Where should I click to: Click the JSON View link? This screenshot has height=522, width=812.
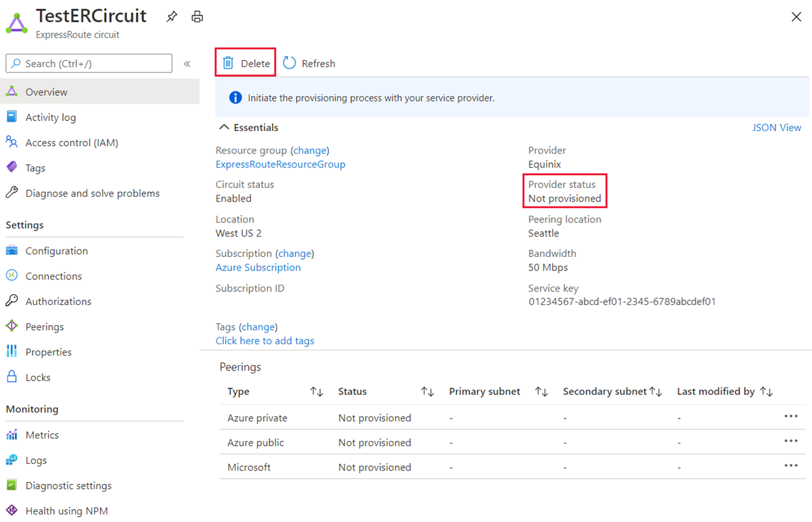coord(776,127)
